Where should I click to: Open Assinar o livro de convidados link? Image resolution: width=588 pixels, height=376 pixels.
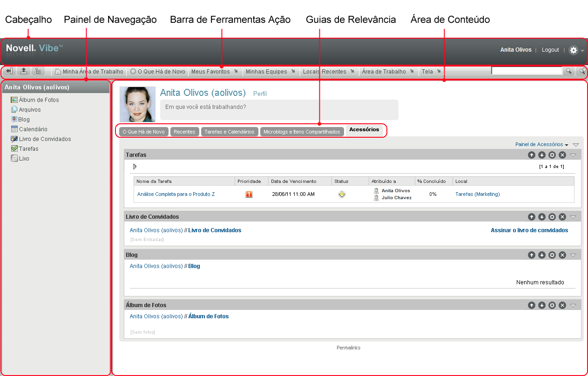pos(529,230)
